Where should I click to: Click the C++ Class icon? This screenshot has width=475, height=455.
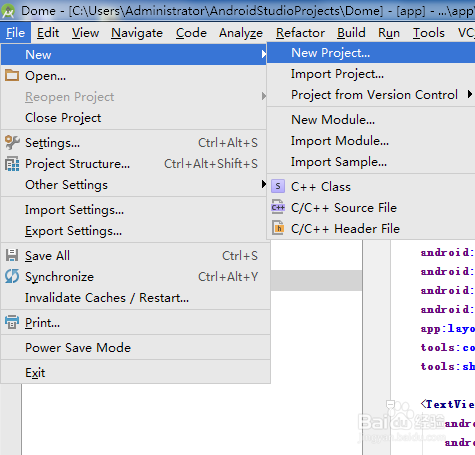pyautogui.click(x=278, y=186)
